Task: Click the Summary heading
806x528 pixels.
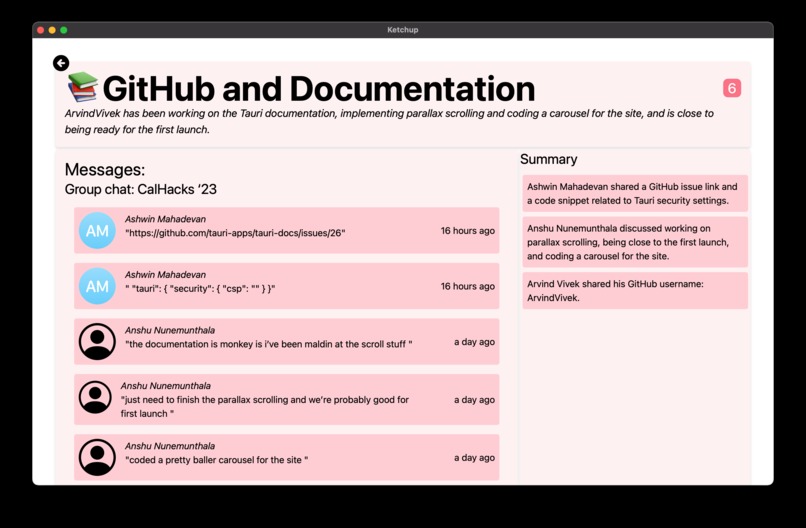Action: [x=548, y=159]
